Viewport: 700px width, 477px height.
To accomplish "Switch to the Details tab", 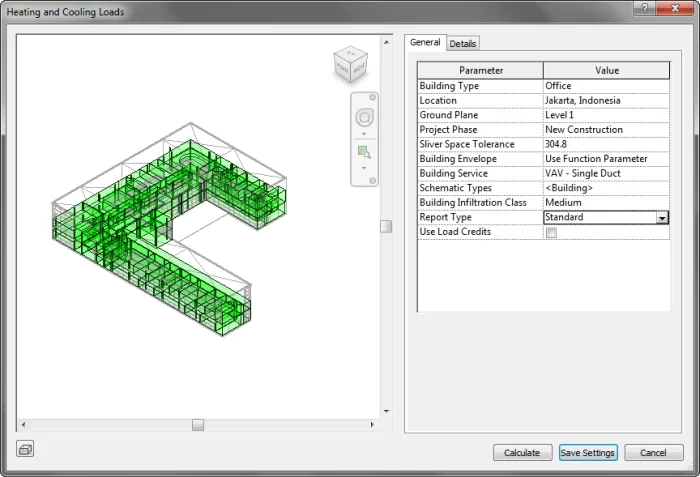I will (462, 44).
